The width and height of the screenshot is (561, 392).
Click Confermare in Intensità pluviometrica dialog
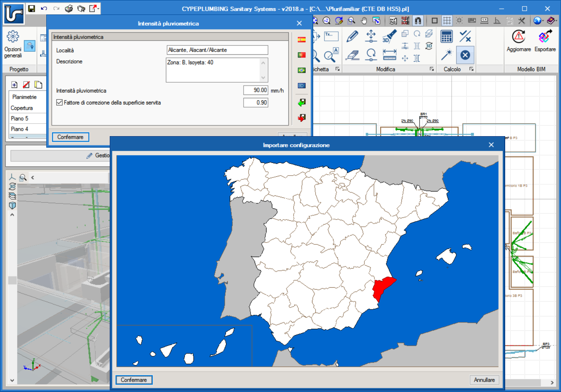click(x=70, y=137)
